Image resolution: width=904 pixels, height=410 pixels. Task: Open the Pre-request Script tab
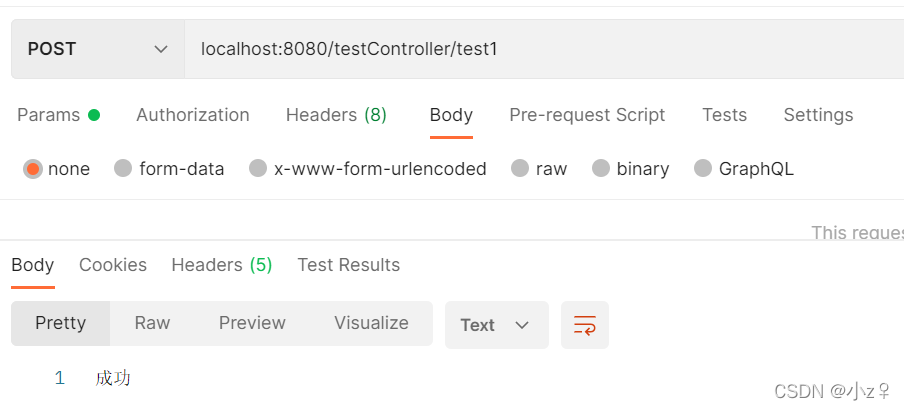point(587,115)
